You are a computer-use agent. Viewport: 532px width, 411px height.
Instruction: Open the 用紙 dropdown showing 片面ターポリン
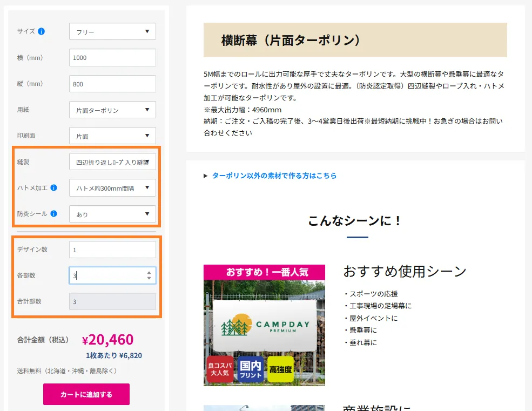tap(112, 110)
